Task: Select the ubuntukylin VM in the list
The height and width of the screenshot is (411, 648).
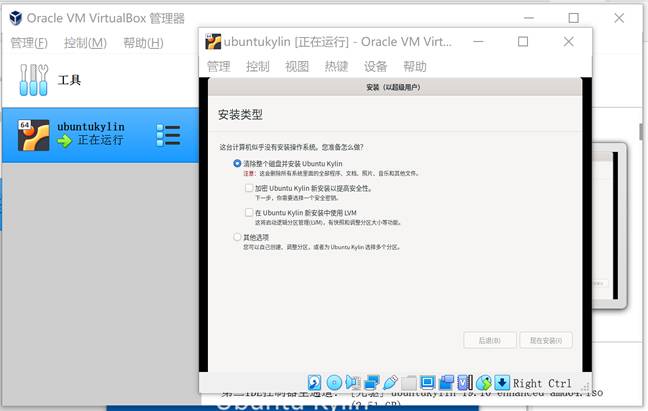Action: [x=90, y=134]
